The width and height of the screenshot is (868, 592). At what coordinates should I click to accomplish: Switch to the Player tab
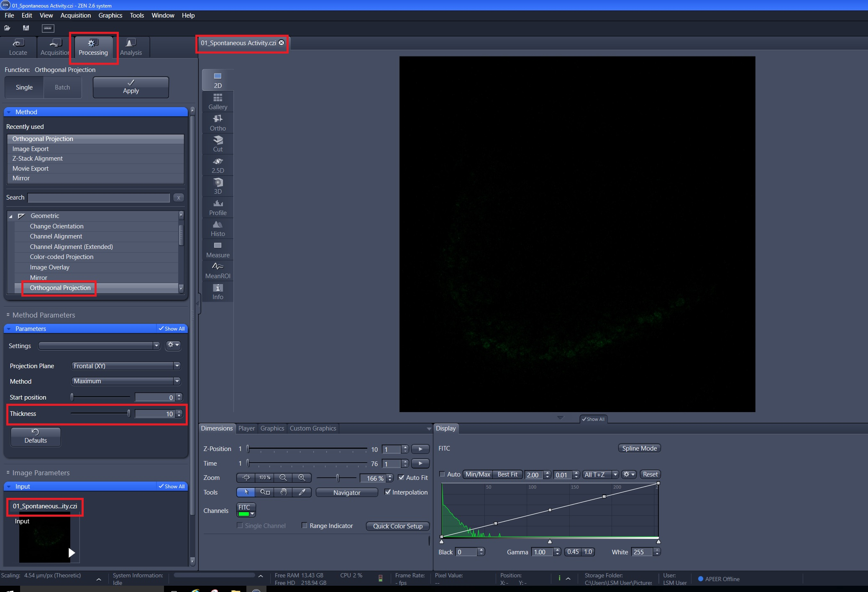tap(246, 428)
